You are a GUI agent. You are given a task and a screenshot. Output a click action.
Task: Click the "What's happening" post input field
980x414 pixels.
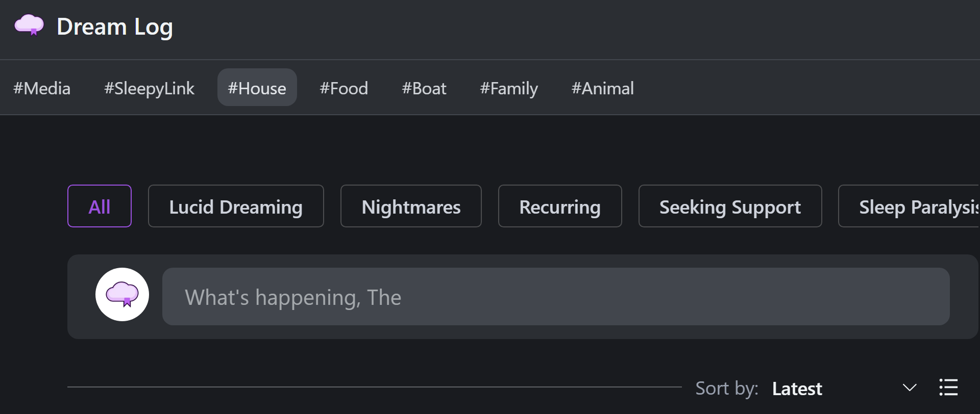(x=555, y=297)
